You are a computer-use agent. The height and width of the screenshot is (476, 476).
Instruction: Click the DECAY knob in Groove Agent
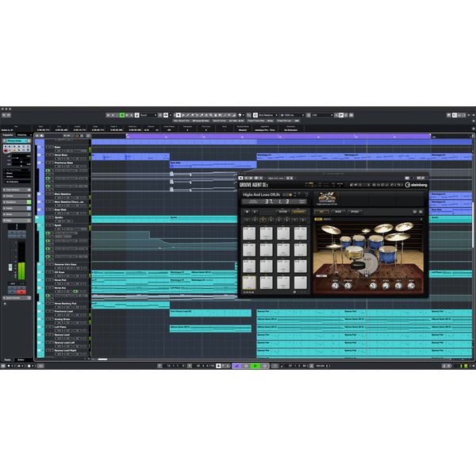tap(411, 286)
